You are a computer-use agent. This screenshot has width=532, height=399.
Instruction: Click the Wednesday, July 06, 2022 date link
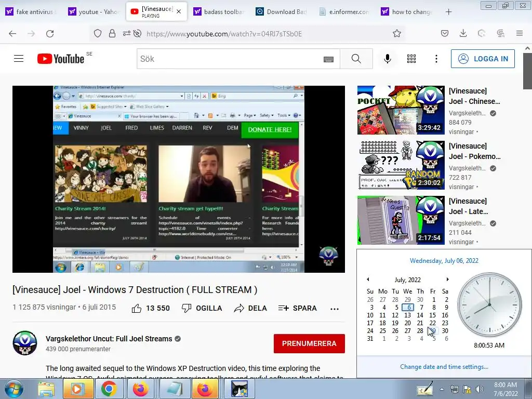pos(444,261)
